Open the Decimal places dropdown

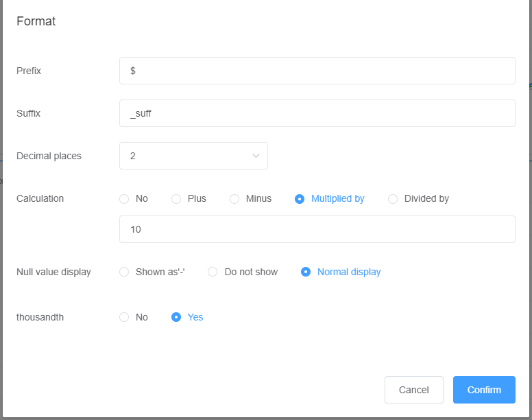[x=193, y=156]
